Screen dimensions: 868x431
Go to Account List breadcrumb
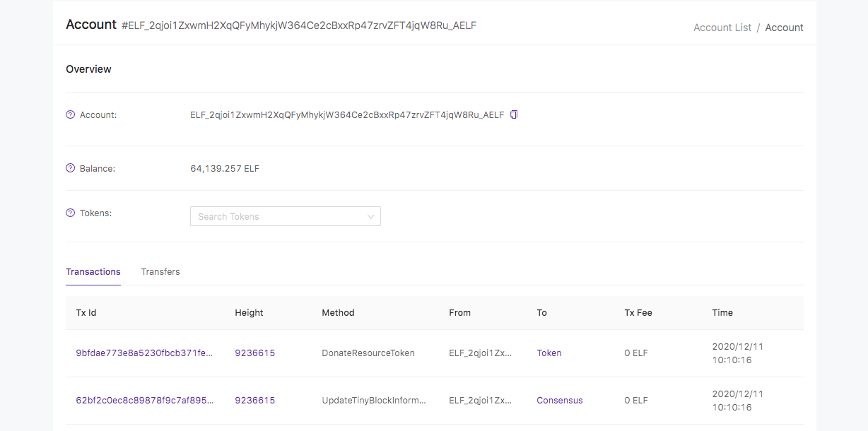722,28
